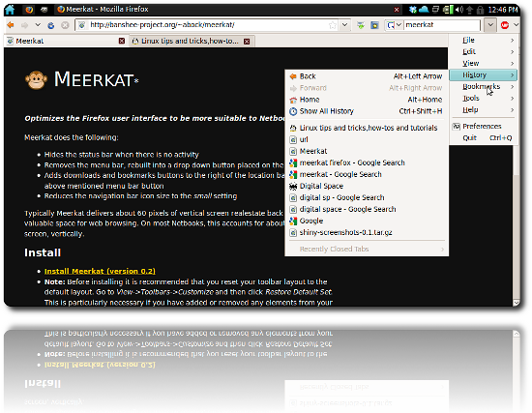Click the blue home icon in the top panel
This screenshot has width=532, height=413.
[x=10, y=10]
